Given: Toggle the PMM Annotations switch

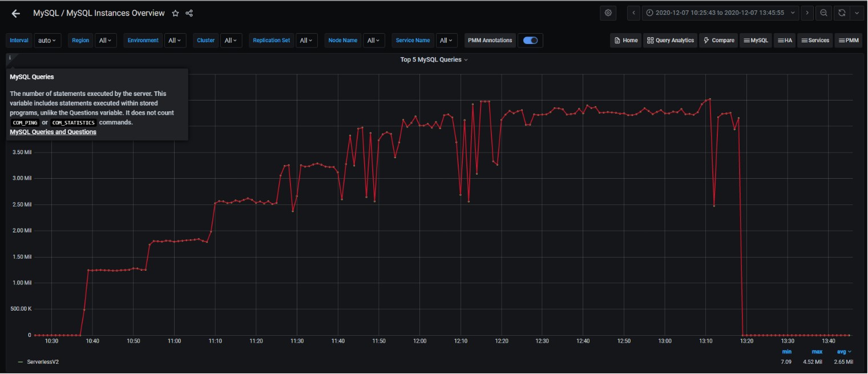Looking at the screenshot, I should pyautogui.click(x=530, y=41).
